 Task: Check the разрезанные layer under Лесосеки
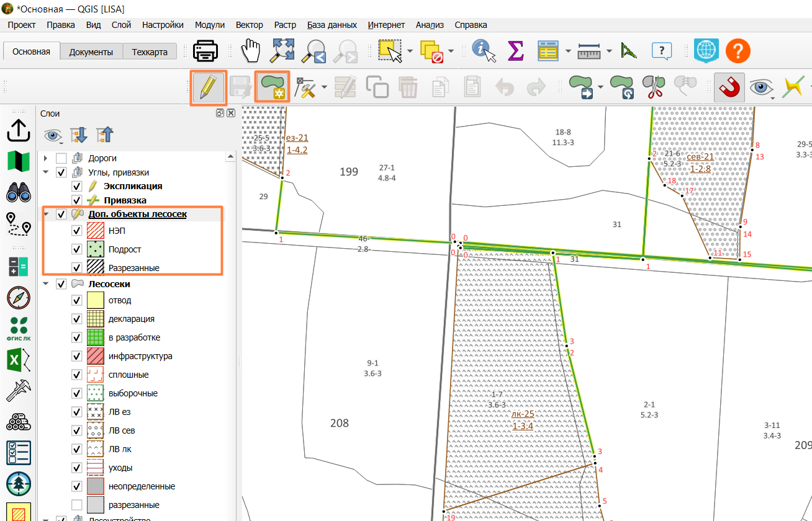(77, 505)
